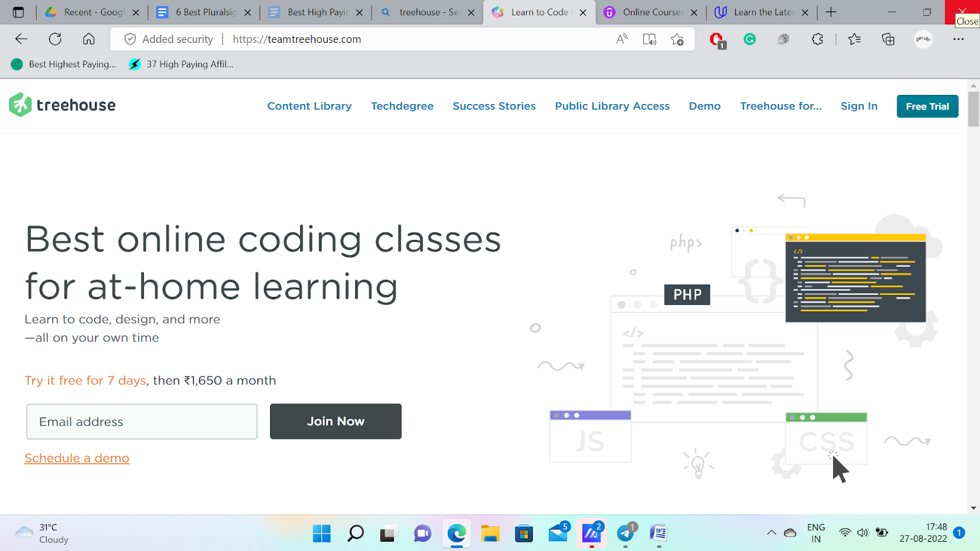The height and width of the screenshot is (551, 980).
Task: Open the Mail app on the taskbar
Action: point(559,532)
